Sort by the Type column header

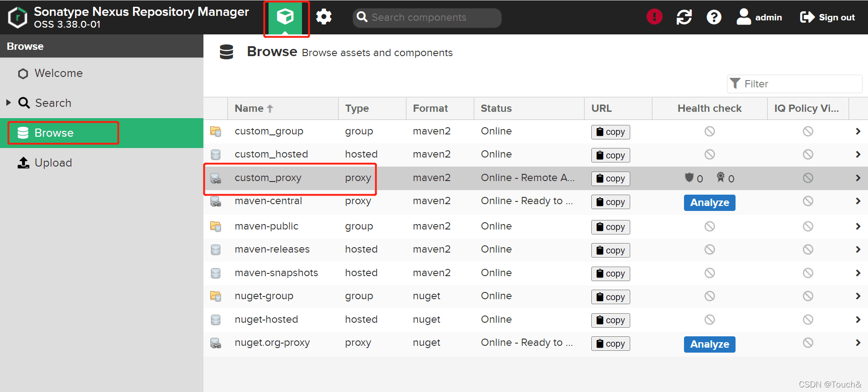click(x=372, y=108)
